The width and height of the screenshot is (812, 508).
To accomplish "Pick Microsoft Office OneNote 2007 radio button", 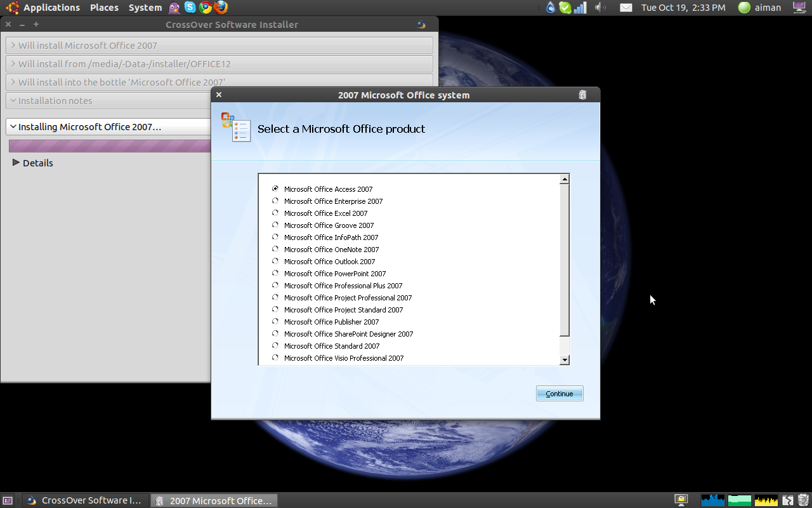I will [275, 249].
